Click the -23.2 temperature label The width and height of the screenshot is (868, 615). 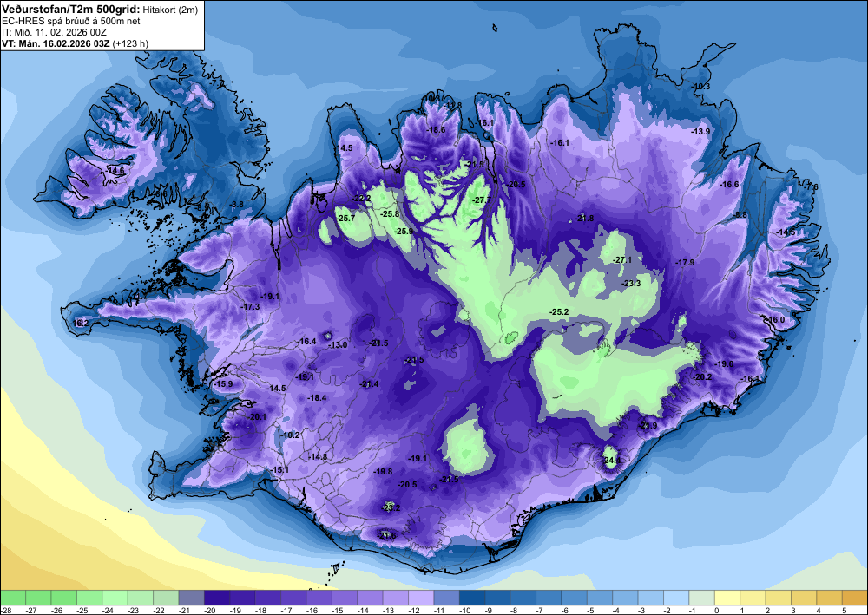pyautogui.click(x=391, y=507)
